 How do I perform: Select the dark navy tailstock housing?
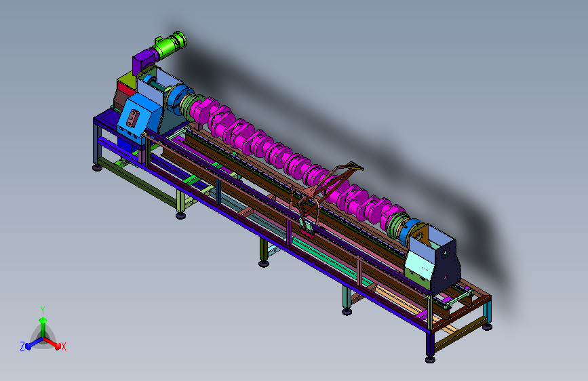(x=445, y=266)
